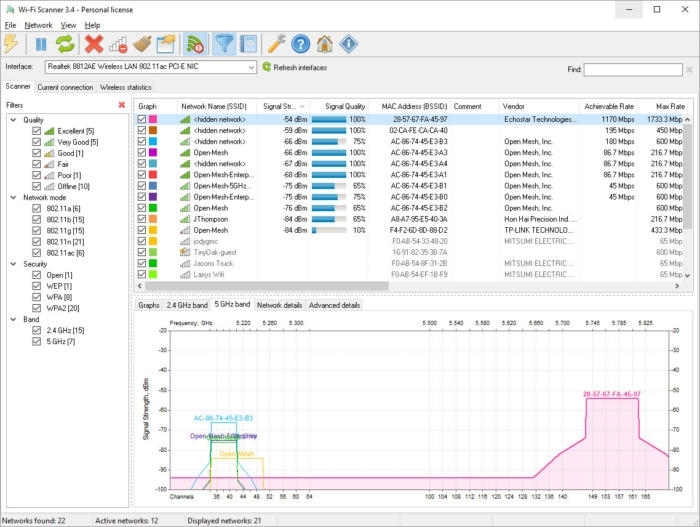
Task: Click in the Find search field
Action: coord(633,69)
